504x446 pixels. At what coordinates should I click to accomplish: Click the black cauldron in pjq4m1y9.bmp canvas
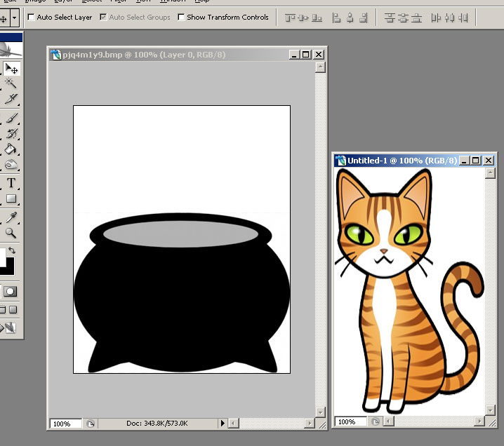(182, 292)
